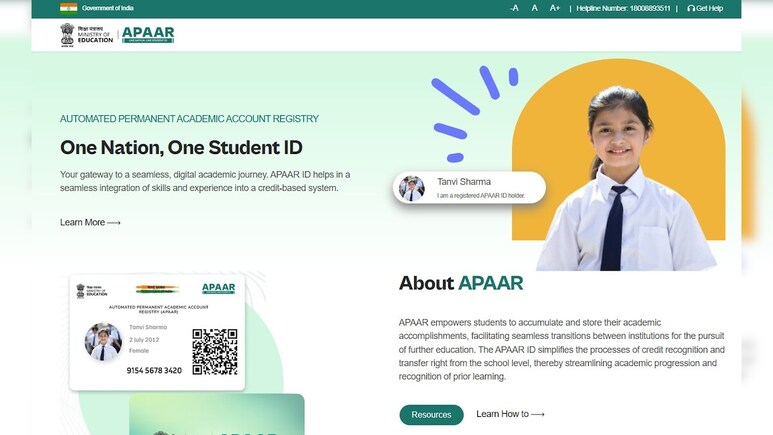
Task: Open the Learn How to link
Action: click(x=510, y=414)
